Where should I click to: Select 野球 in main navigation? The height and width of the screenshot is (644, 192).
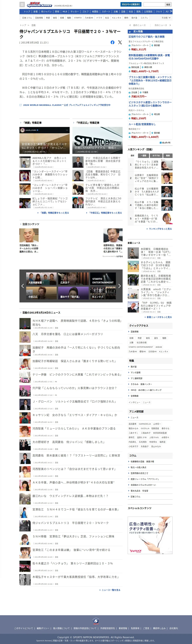57,12
